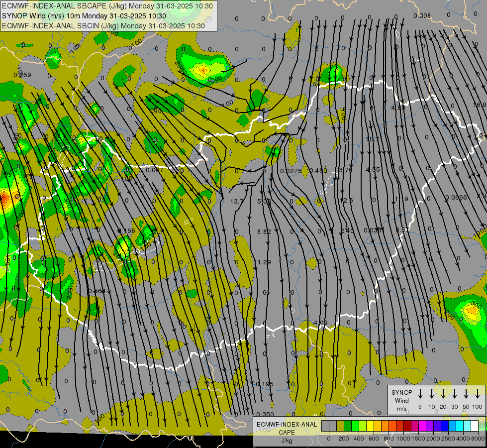
Task: Click the map value '0.0275'
Action: pos(291,171)
